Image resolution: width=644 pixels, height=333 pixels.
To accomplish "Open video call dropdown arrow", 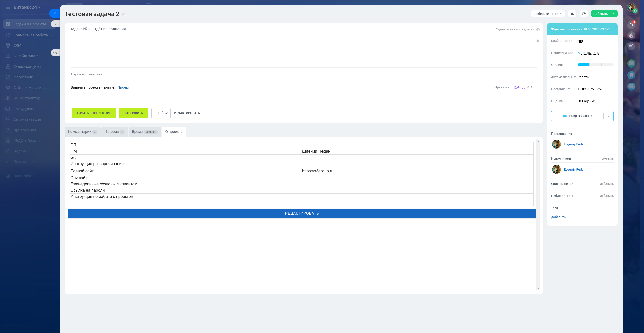I will click(x=609, y=116).
